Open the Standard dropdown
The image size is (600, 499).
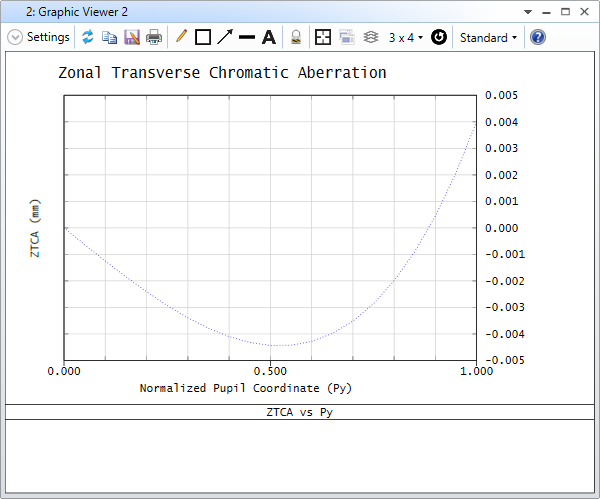(x=488, y=38)
